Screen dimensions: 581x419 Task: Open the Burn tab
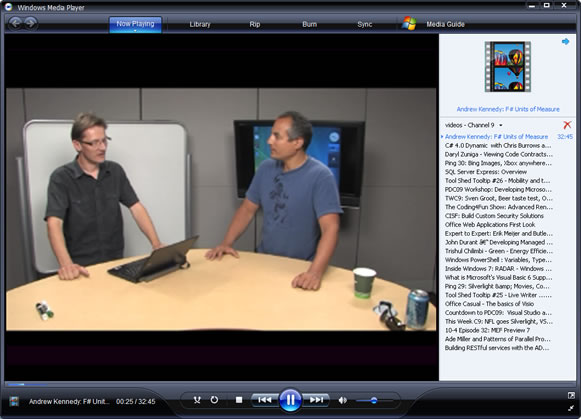[309, 24]
